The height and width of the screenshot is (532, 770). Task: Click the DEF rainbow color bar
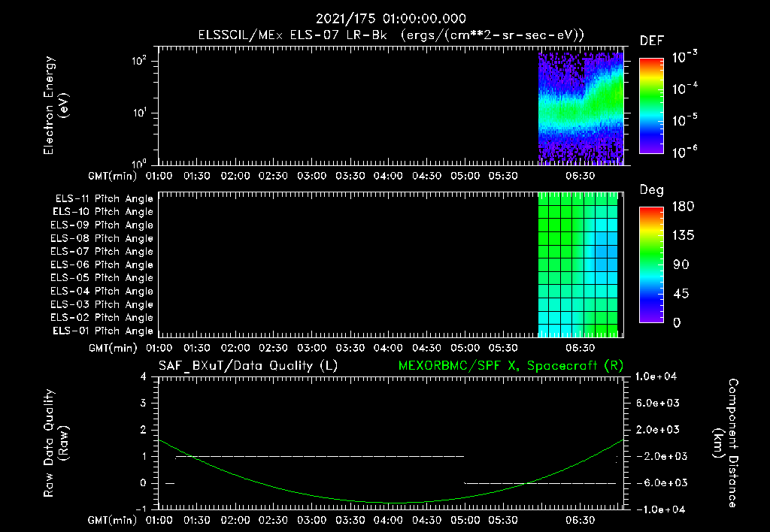651,106
